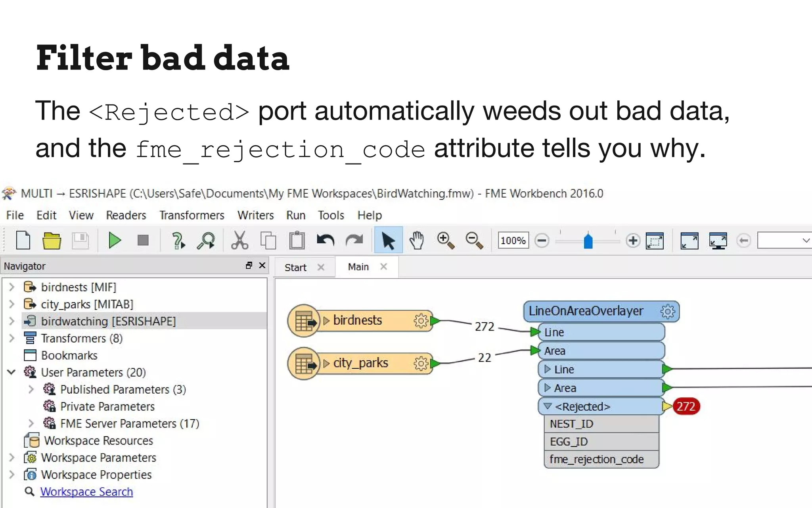Run the translation with green play button
Image resolution: width=812 pixels, height=508 pixels.
pos(115,241)
